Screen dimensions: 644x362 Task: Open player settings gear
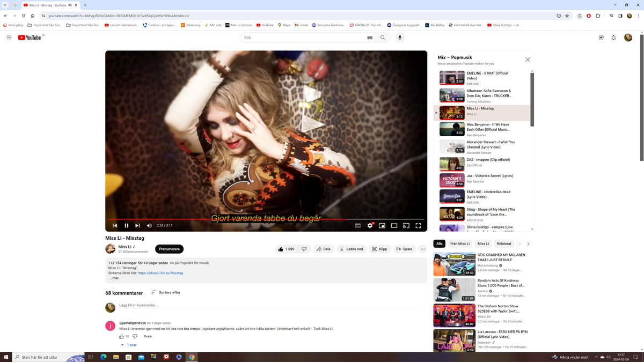coord(370,226)
